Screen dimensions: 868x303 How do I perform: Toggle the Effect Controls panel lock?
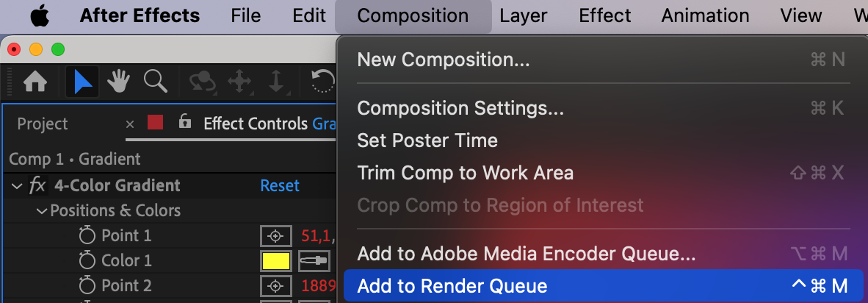click(185, 123)
